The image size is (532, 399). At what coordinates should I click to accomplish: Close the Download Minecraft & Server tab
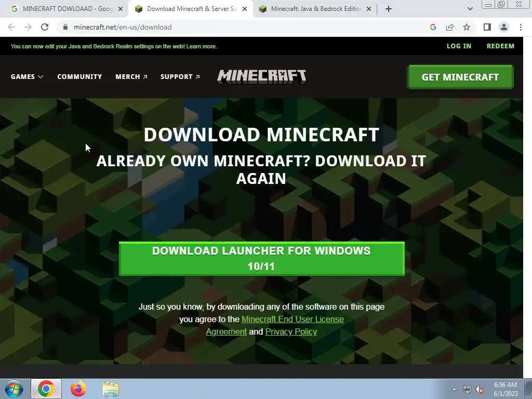click(245, 9)
